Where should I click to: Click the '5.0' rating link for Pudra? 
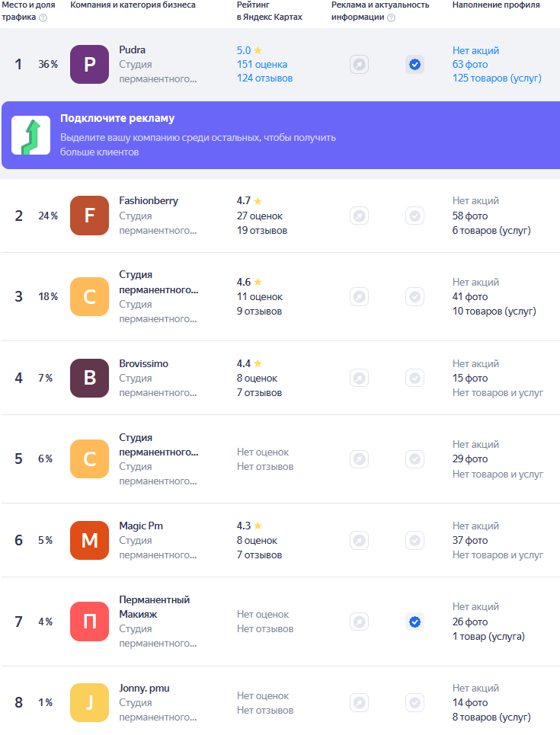[244, 50]
